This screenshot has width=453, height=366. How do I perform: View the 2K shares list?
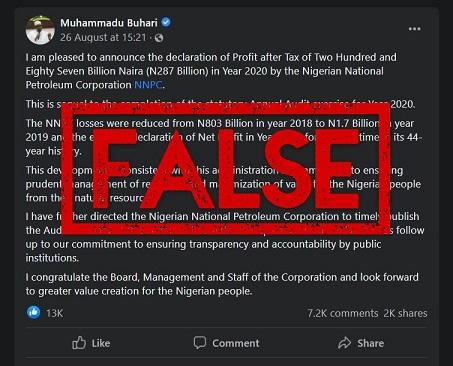click(x=405, y=313)
